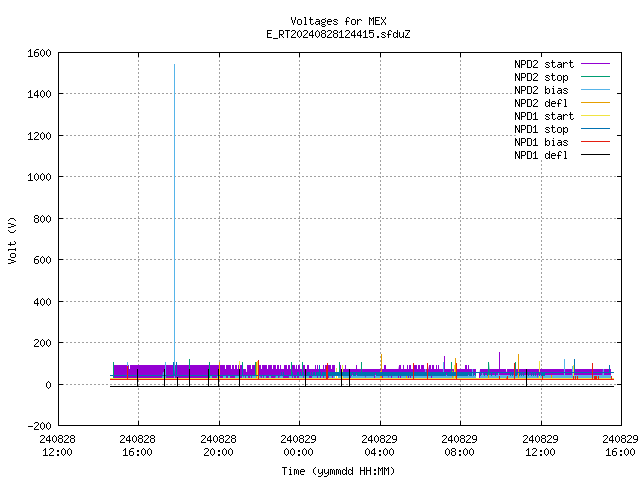This screenshot has height=480, width=640.
Task: Click the 'NPD2 bias' legend label
Action: point(541,90)
